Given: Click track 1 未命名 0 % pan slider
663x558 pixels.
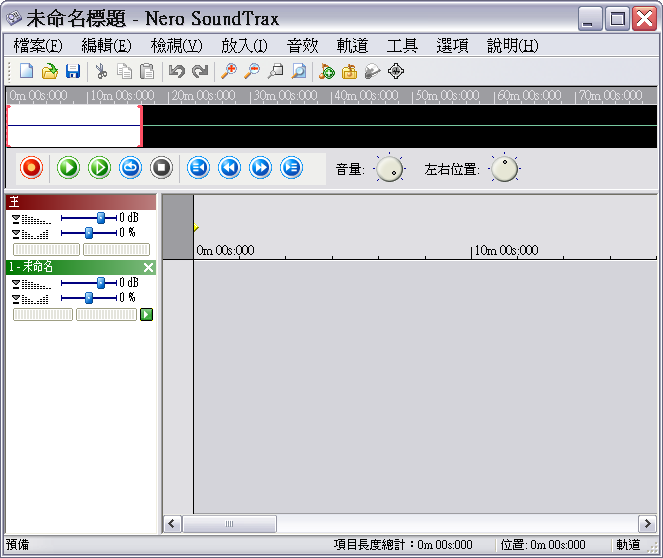Looking at the screenshot, I should [x=89, y=298].
